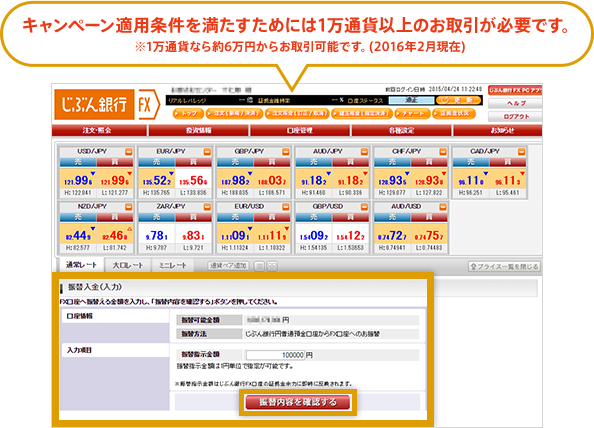The width and height of the screenshot is (594, 428).
Task: Select the 通常レート tab
Action: click(81, 265)
